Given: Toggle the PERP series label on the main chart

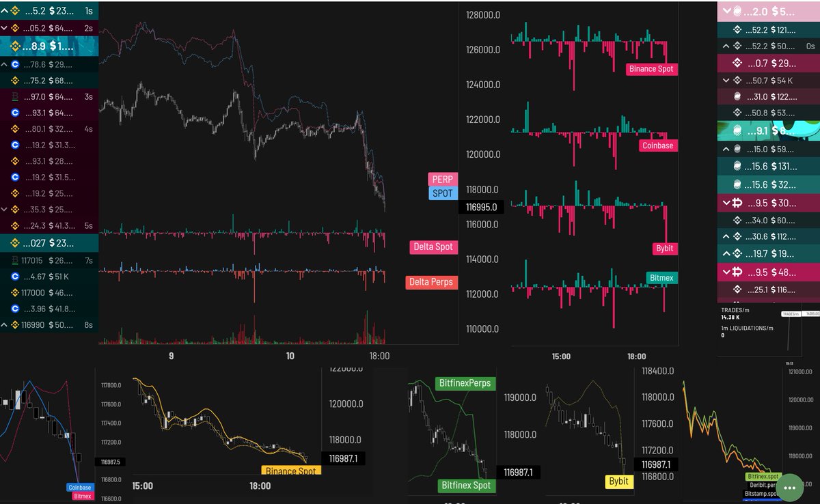Looking at the screenshot, I should click(442, 179).
